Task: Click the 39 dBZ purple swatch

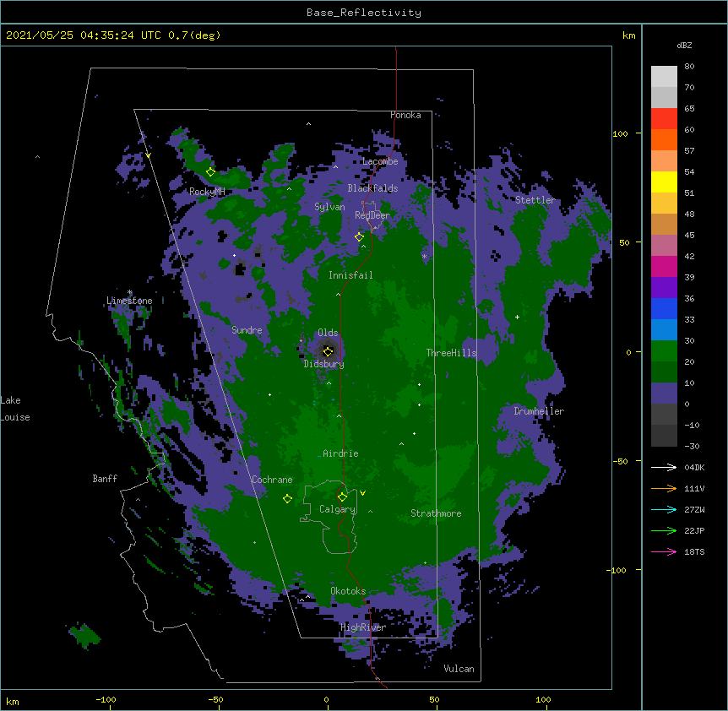Action: click(664, 287)
